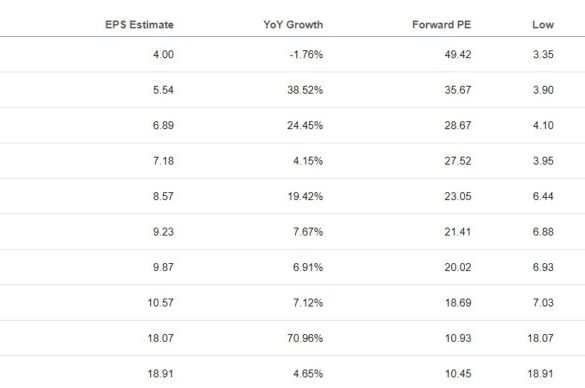Click the 10.57 EPS estimate value

[x=160, y=303]
